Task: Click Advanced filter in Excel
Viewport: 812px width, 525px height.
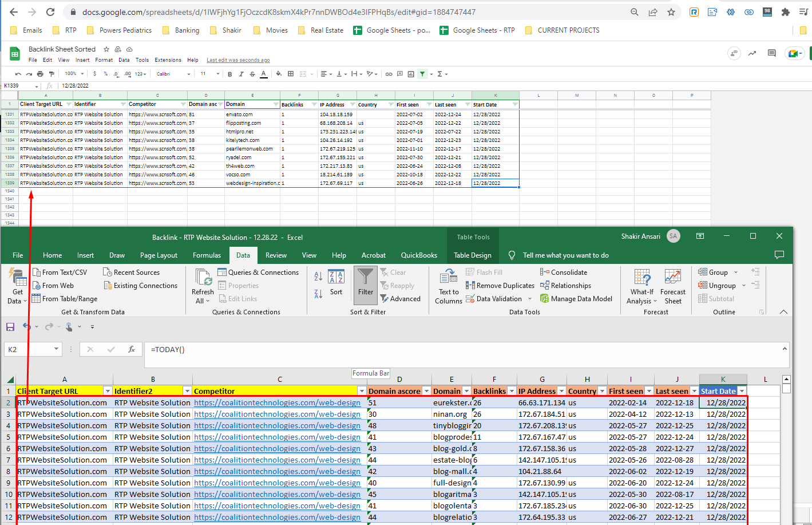Action: [x=400, y=299]
